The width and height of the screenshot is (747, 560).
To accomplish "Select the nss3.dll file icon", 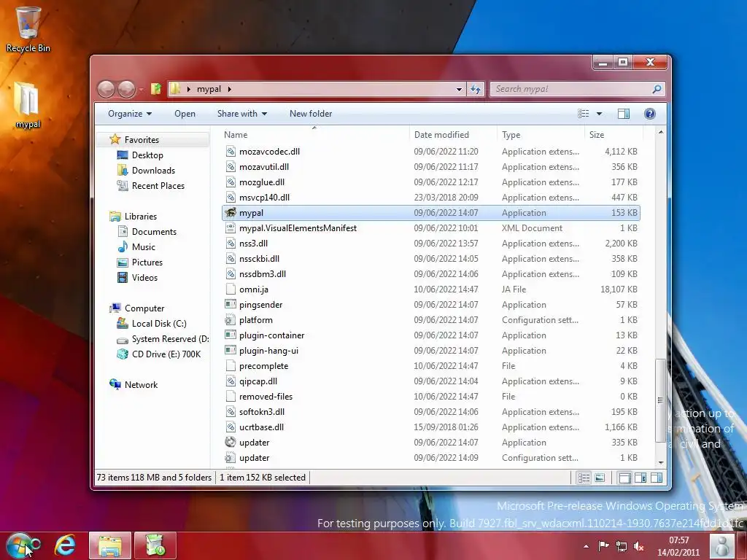I will click(231, 244).
